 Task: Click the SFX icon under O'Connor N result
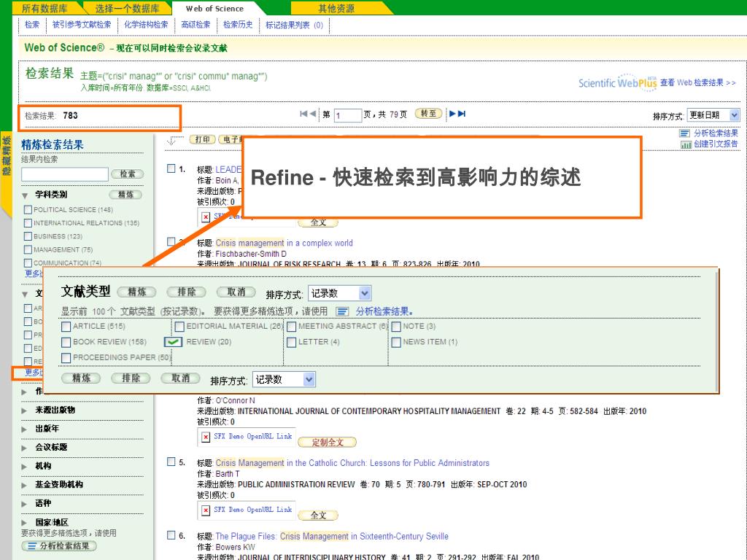pyautogui.click(x=205, y=437)
